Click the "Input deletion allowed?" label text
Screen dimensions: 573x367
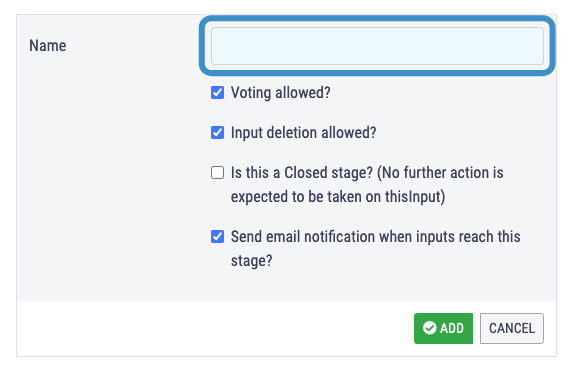point(303,133)
